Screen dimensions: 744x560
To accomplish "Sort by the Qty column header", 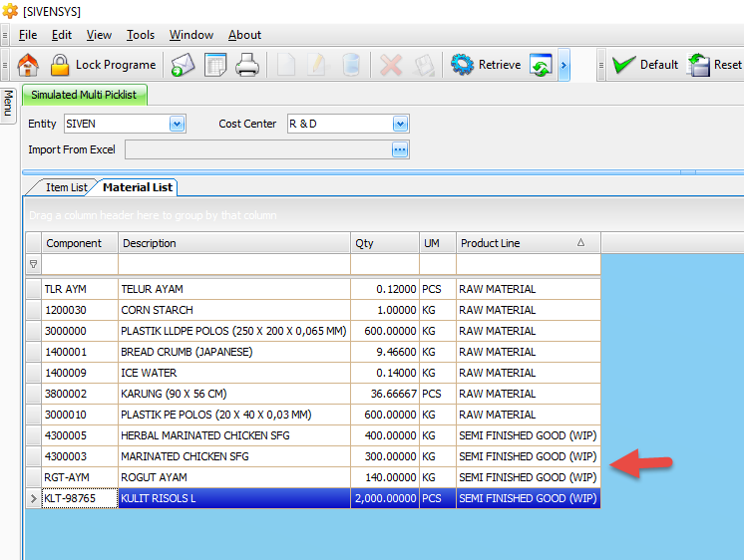I will click(385, 243).
